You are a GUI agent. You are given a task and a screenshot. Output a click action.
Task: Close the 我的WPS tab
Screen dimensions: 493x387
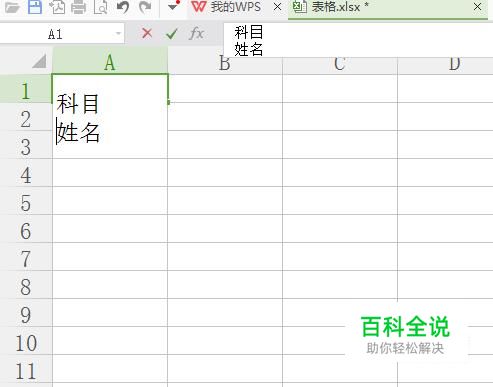pyautogui.click(x=277, y=6)
